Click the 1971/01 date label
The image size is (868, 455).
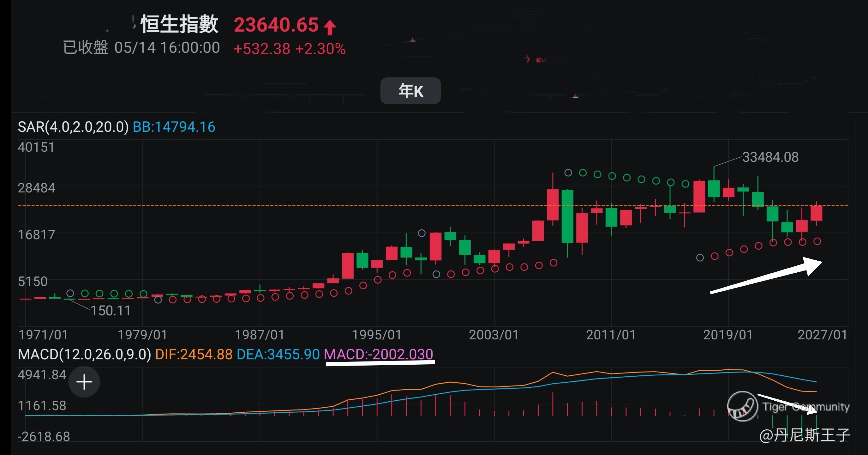coord(43,335)
